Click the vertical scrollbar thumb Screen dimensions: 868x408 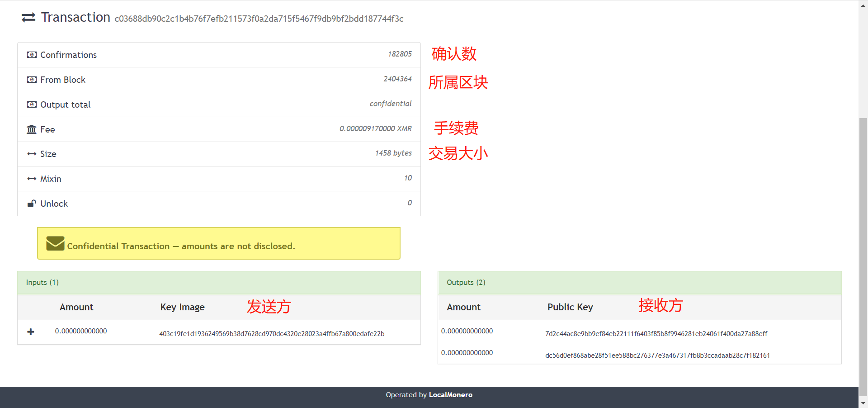pos(863,253)
